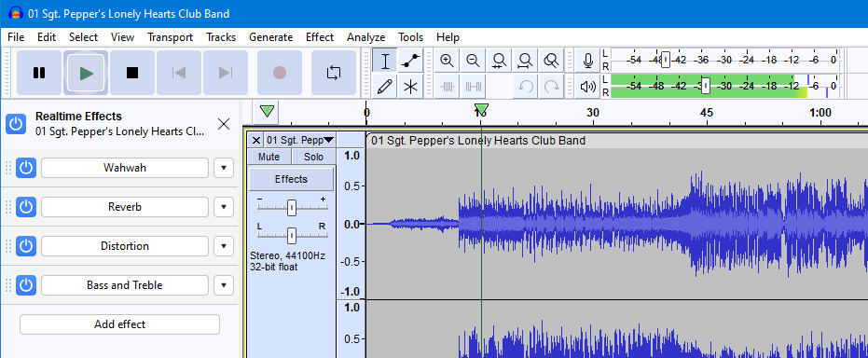
Task: Click the Zoom Toggle icon
Action: (x=551, y=61)
